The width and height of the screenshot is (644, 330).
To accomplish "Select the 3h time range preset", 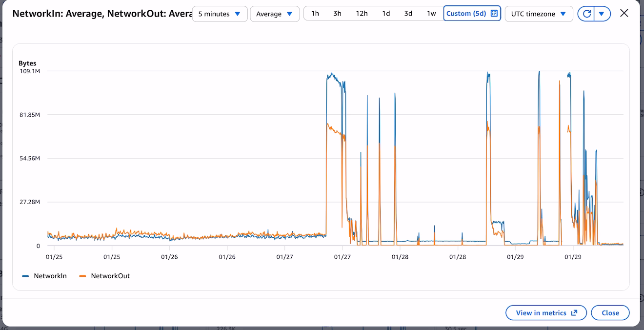I will click(337, 13).
